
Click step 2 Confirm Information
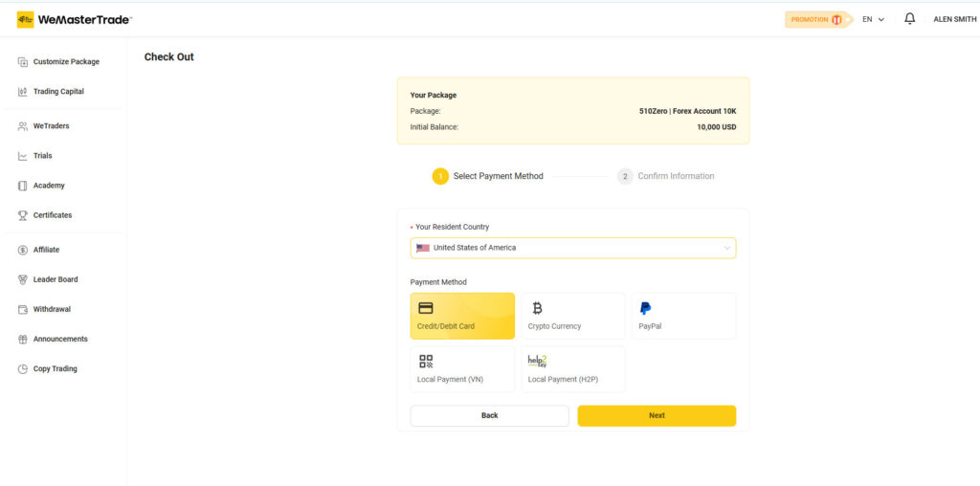pos(666,176)
